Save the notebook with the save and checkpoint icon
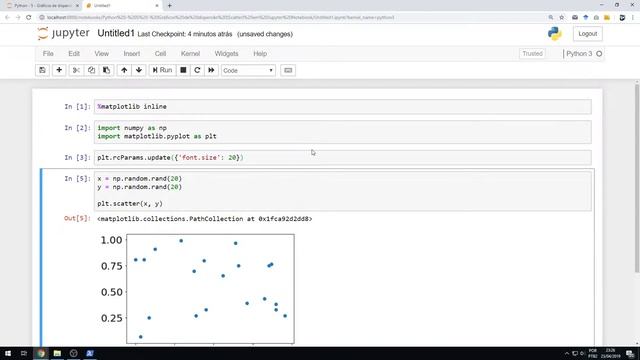 coord(42,70)
